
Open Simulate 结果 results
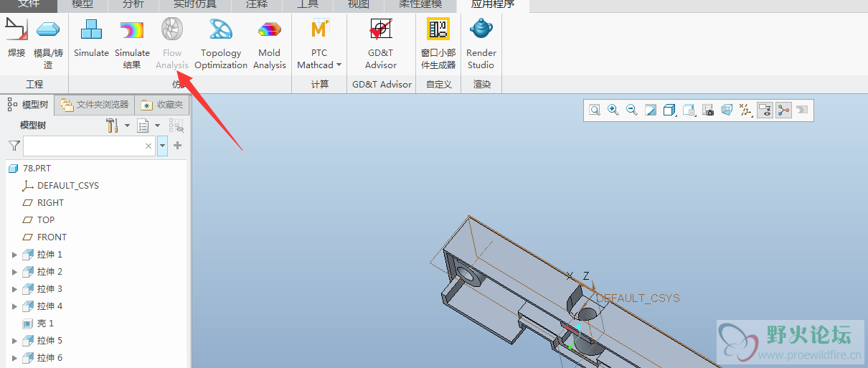(x=132, y=43)
